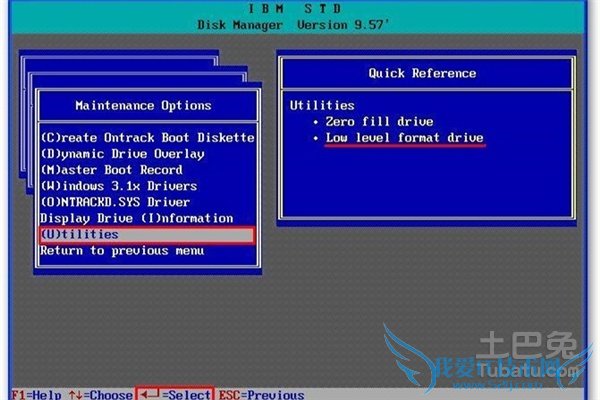Click the F1=Help status bar hint
The height and width of the screenshot is (400, 600).
tap(36, 394)
